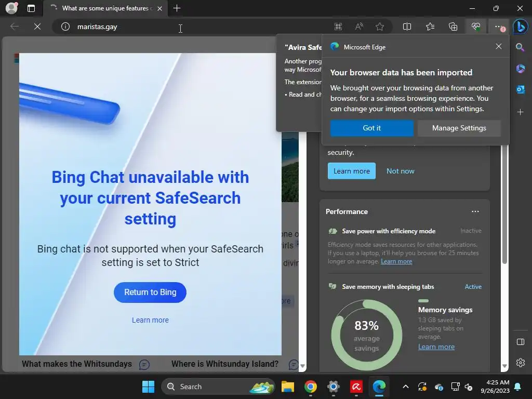
Task: Open the apps grid icon in address bar
Action: click(x=338, y=26)
